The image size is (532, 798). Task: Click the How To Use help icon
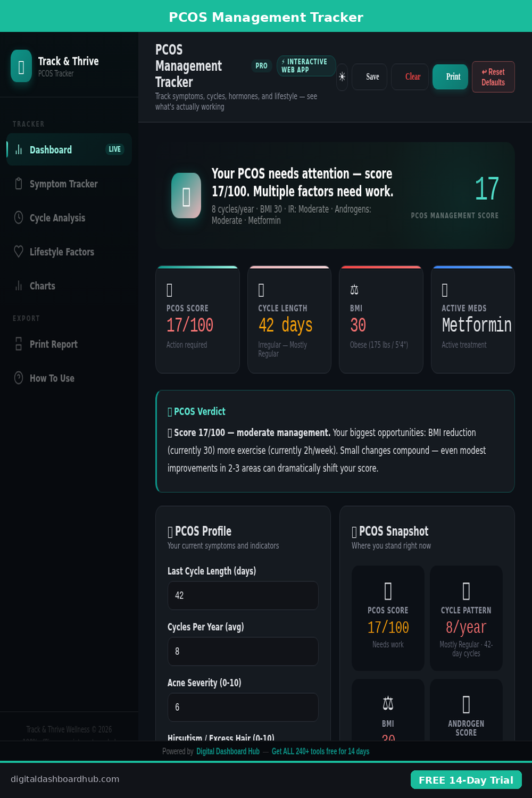click(19, 378)
